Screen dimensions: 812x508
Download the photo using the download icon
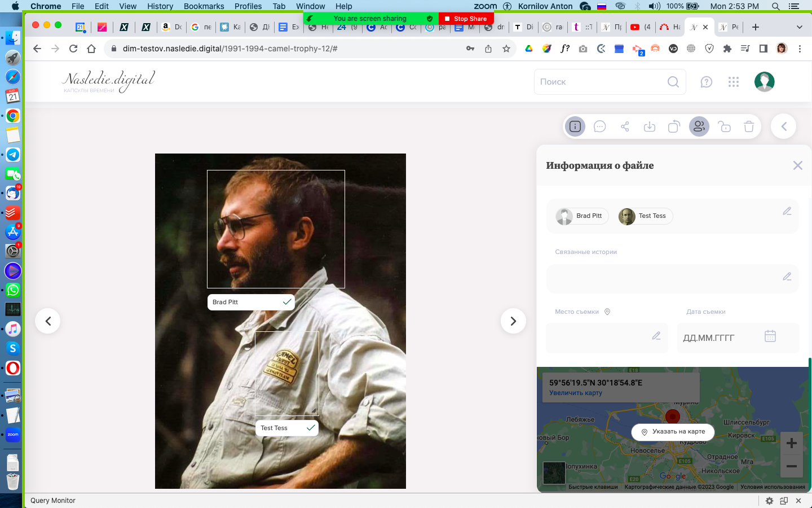coord(650,126)
